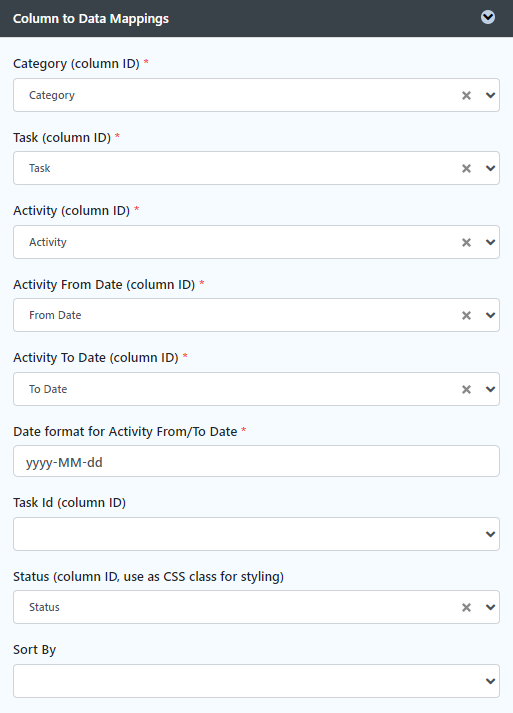Click the Category select box text
This screenshot has width=513, height=713.
point(52,95)
